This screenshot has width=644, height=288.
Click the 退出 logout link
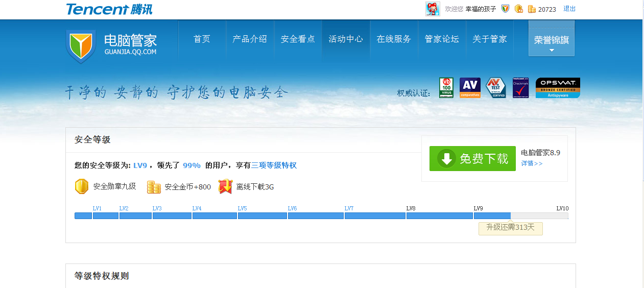click(x=569, y=9)
